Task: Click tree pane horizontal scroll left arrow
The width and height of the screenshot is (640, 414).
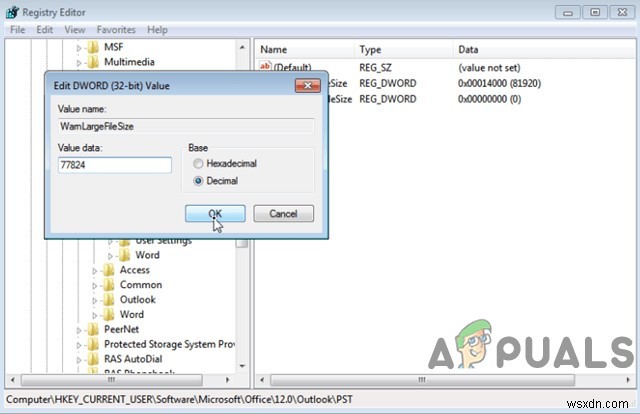Action: [x=13, y=380]
